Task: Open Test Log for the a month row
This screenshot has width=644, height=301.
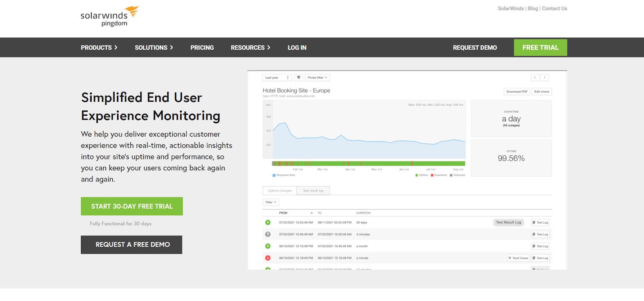Action: [540, 246]
